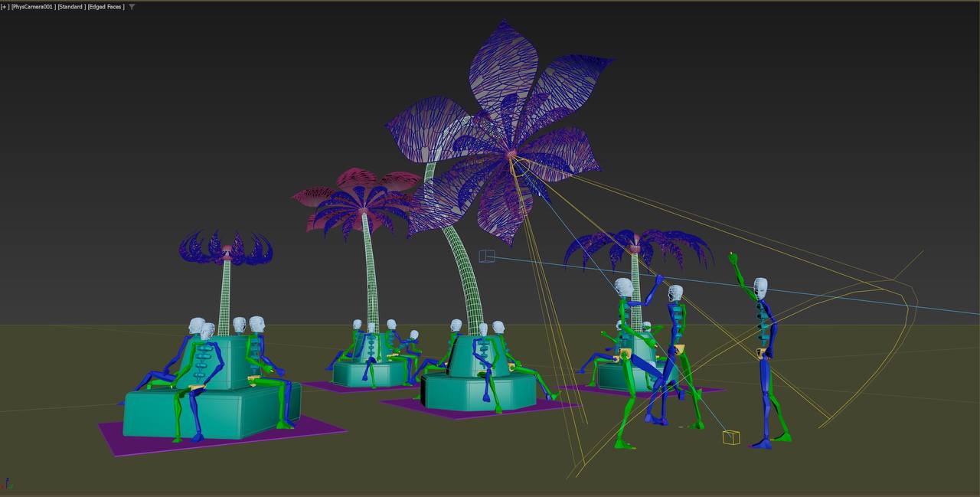Image resolution: width=980 pixels, height=497 pixels.
Task: Click the axis tripod in viewport corner
Action: click(x=7, y=484)
